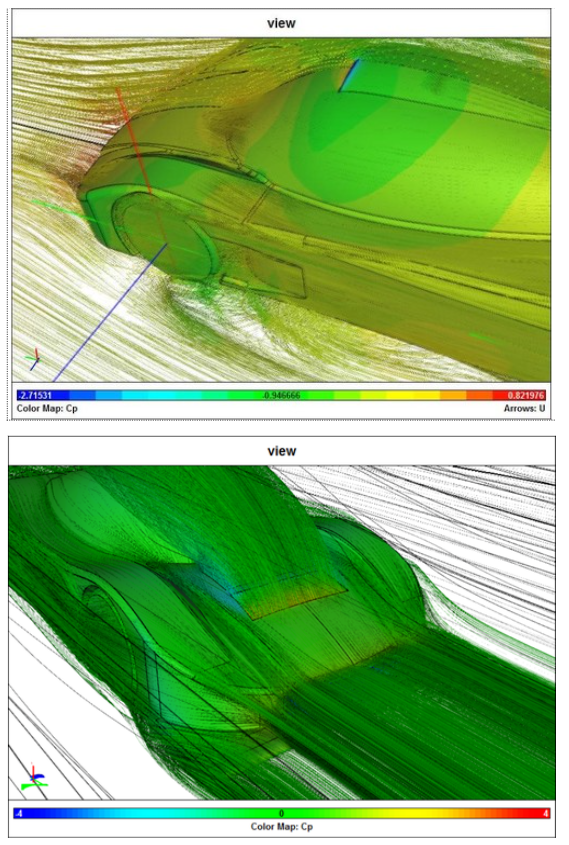Click the "Color Map: Cp" label in top view
Image resolution: width=569 pixels, height=845 pixels.
click(x=47, y=408)
